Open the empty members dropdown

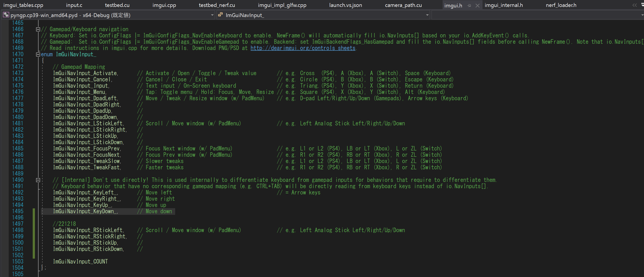[642, 15]
